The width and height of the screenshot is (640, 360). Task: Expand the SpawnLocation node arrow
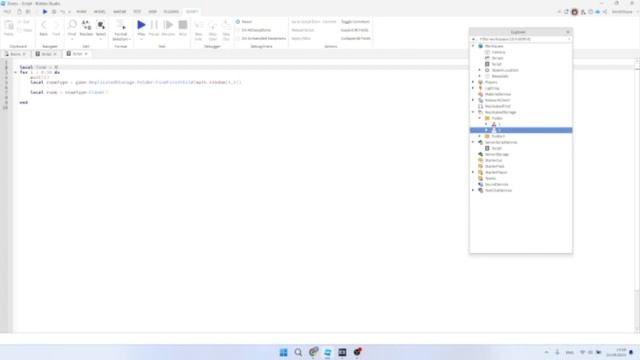pyautogui.click(x=480, y=70)
